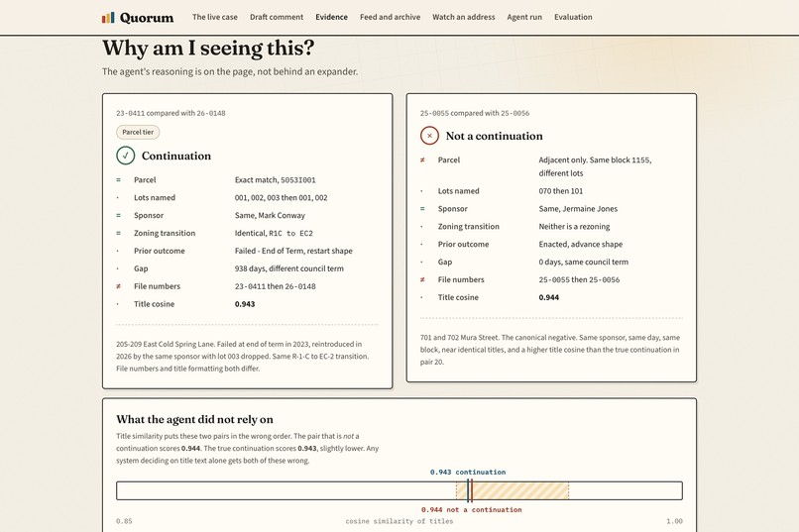The height and width of the screenshot is (532, 799).
Task: Click the Why am I seeing this? heading
Action: (x=208, y=48)
